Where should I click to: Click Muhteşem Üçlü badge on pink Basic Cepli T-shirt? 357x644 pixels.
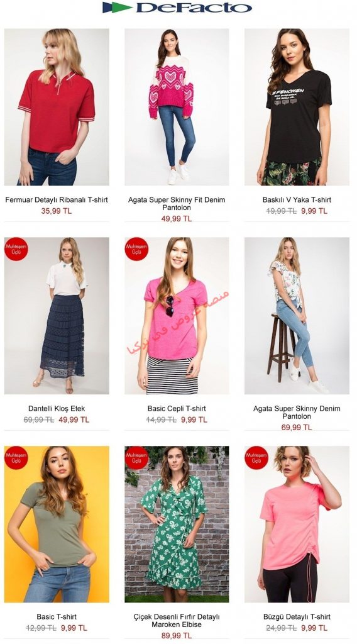click(136, 249)
